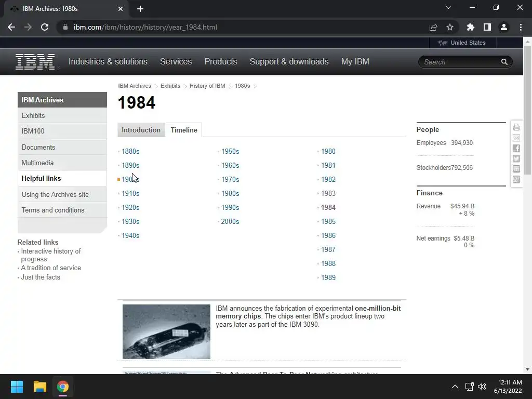Open the Services menu
Image resolution: width=532 pixels, height=399 pixels.
(x=176, y=61)
